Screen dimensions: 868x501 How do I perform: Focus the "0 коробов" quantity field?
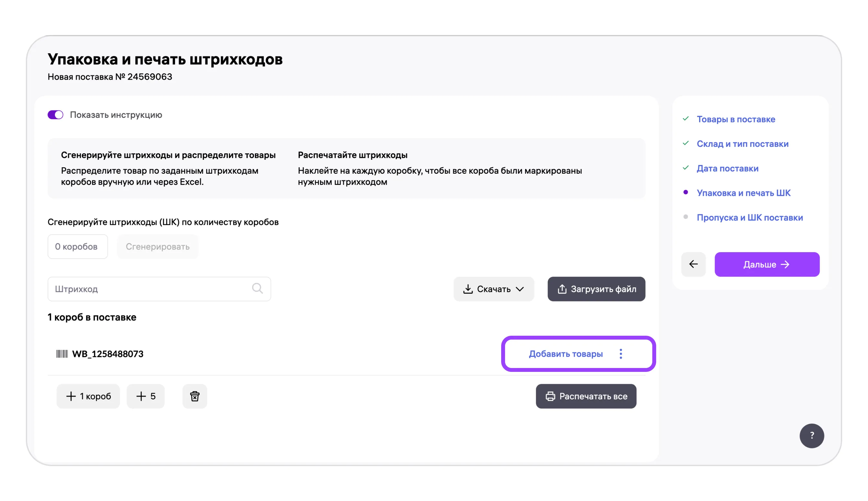pos(77,246)
